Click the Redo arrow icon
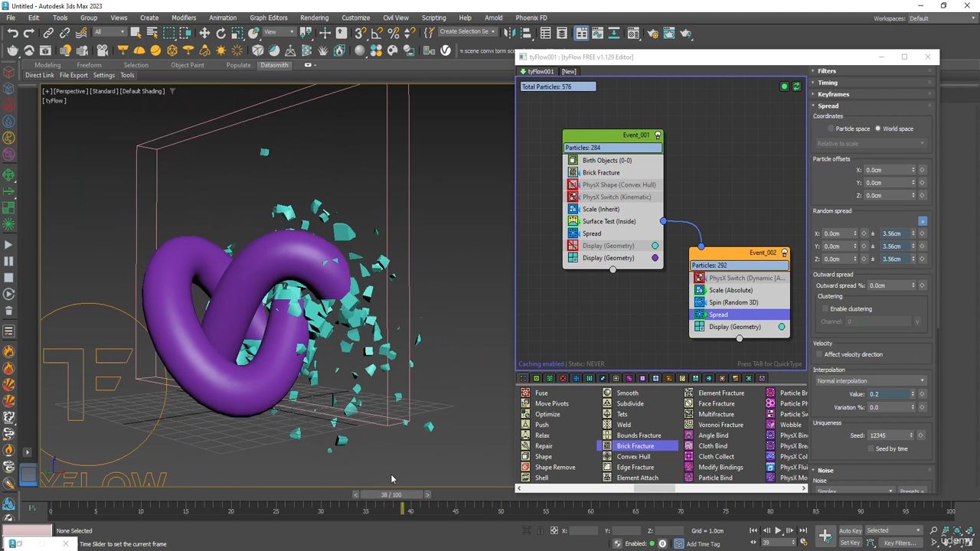This screenshot has width=980, height=551. tap(29, 33)
